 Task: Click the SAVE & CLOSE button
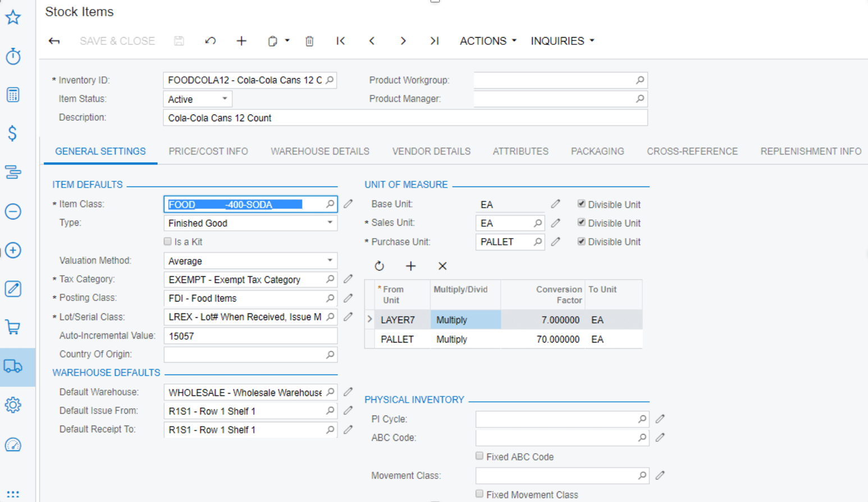point(117,40)
